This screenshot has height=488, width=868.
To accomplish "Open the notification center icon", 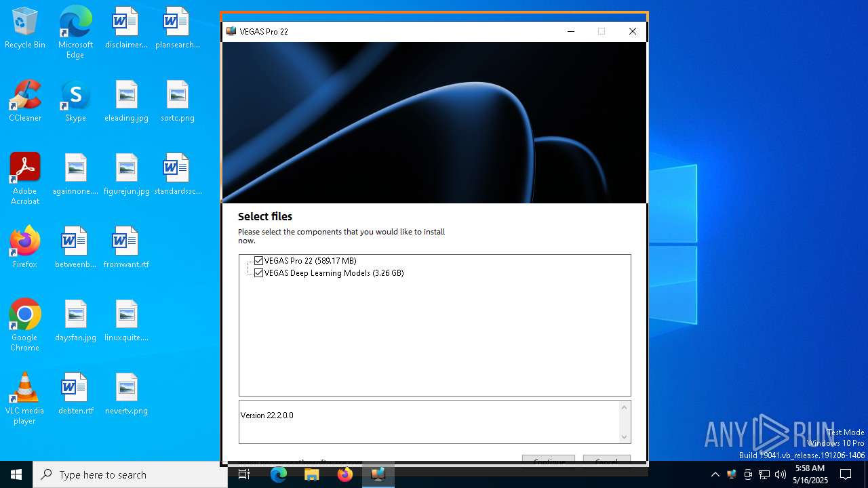I will pyautogui.click(x=846, y=474).
